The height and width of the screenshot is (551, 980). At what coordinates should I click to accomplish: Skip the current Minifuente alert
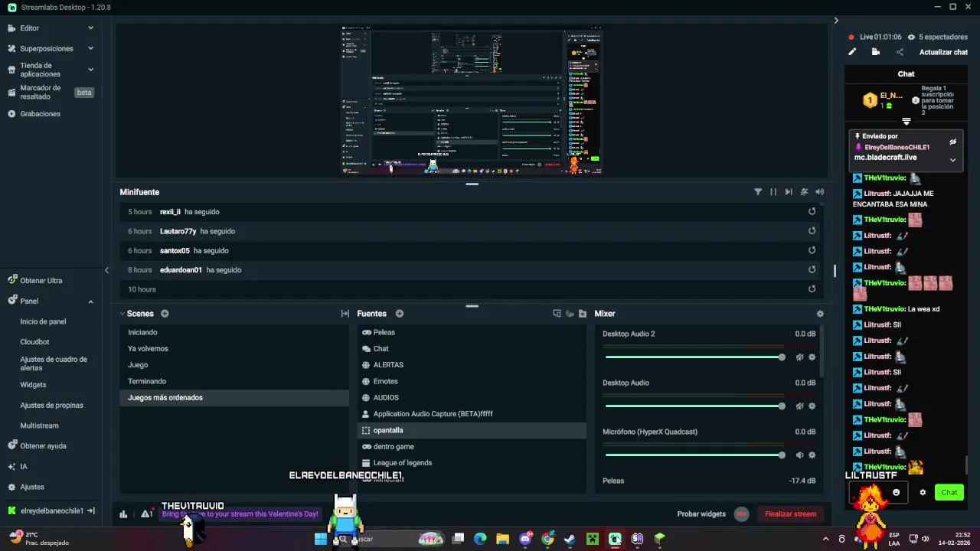pos(789,192)
